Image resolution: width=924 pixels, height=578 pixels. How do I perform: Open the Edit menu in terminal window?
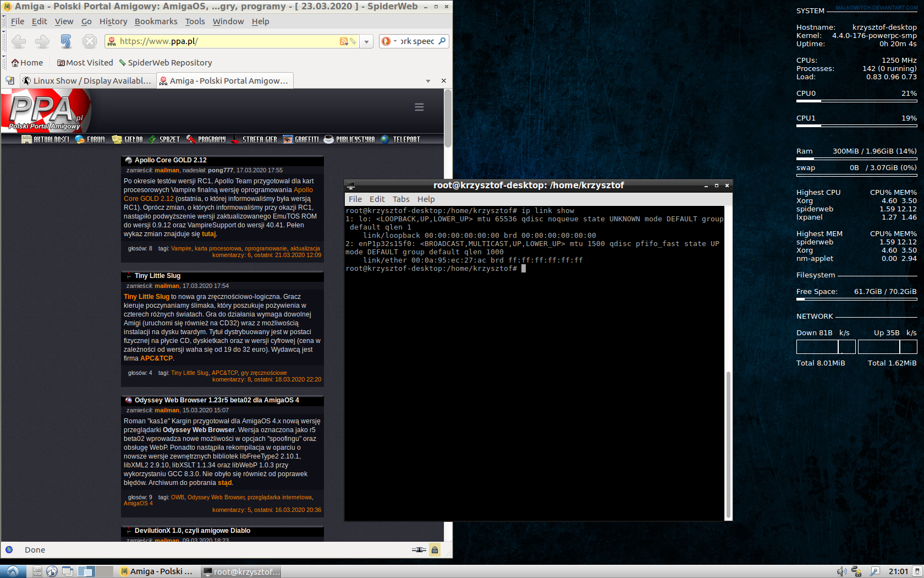pos(377,199)
